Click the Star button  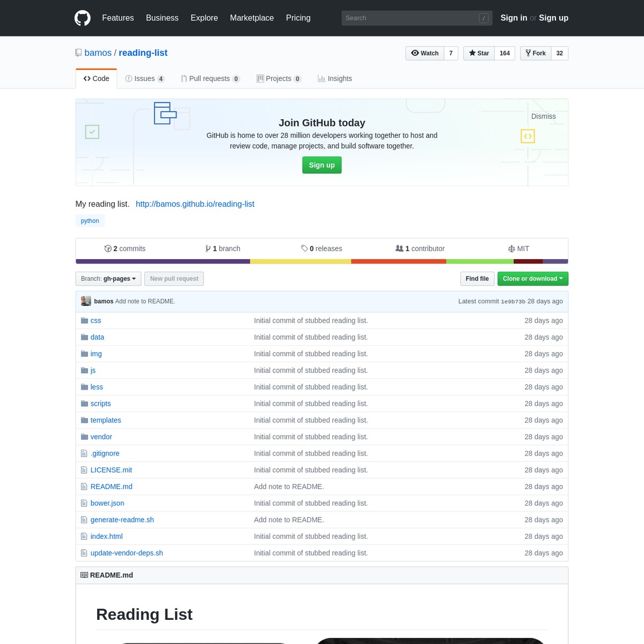click(479, 53)
